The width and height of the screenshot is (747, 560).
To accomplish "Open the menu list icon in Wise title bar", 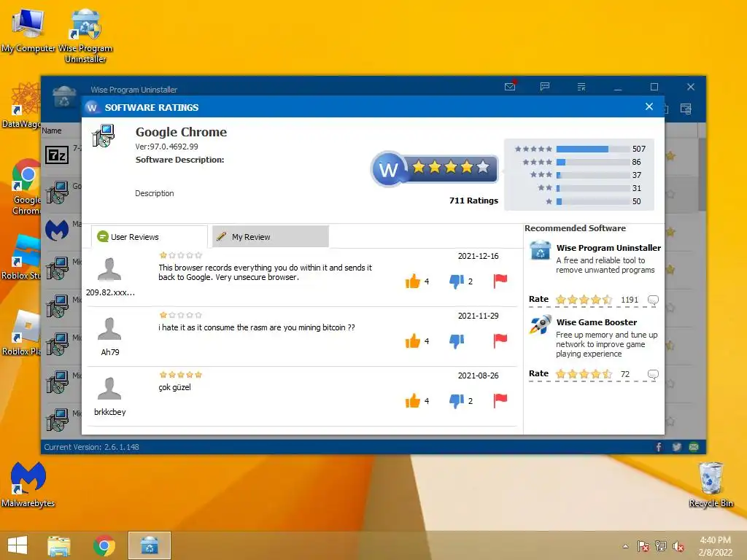I will point(581,87).
